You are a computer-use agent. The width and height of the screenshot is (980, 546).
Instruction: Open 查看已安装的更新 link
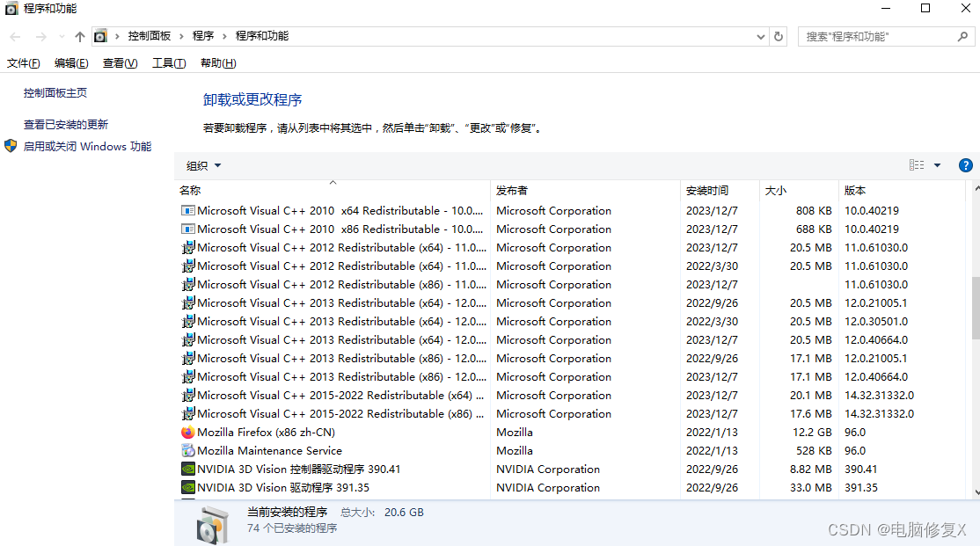point(66,124)
